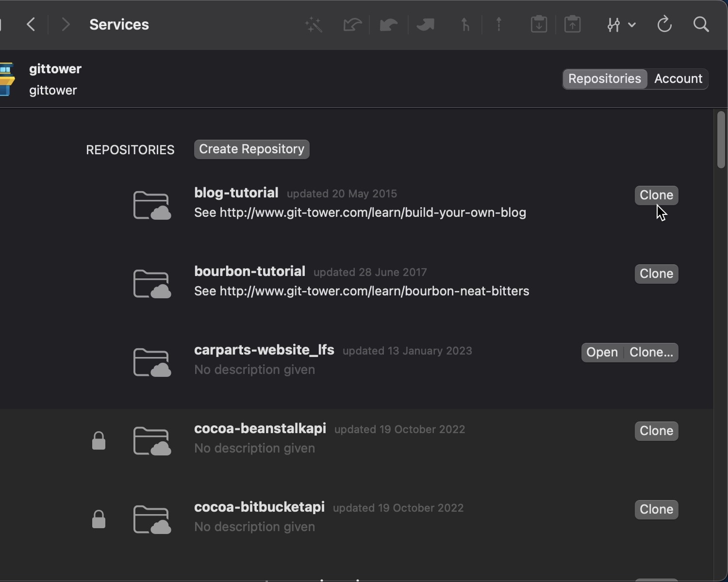Switch to the Account tab

678,79
